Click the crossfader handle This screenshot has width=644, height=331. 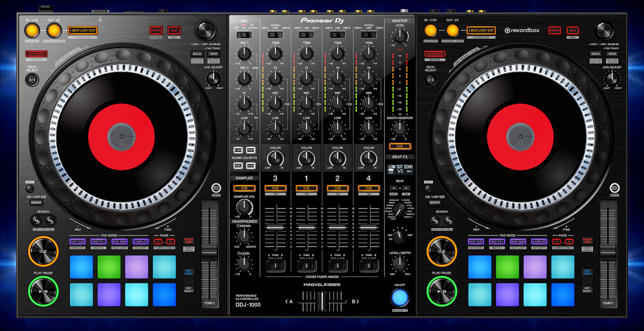(x=321, y=301)
